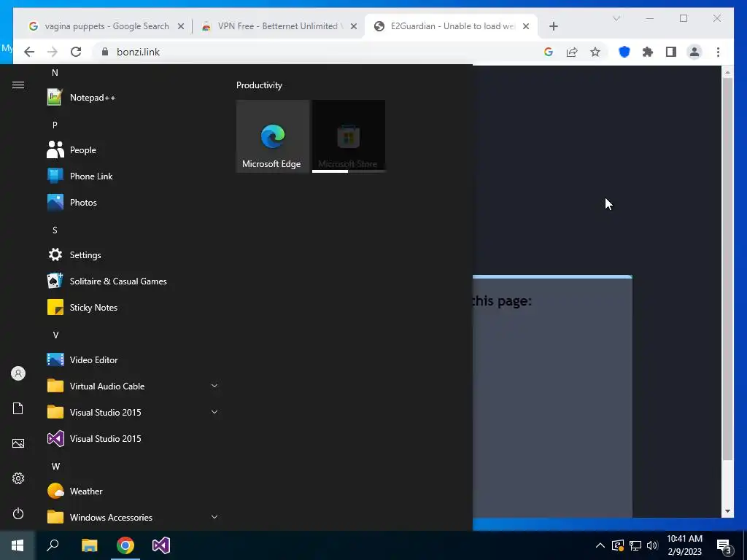Open Chrome side panel icon
747x560 pixels.
(671, 52)
